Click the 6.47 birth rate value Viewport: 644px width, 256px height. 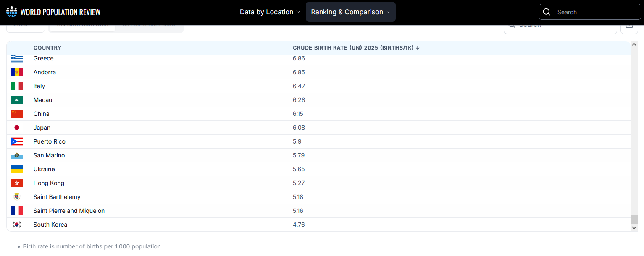coord(299,86)
